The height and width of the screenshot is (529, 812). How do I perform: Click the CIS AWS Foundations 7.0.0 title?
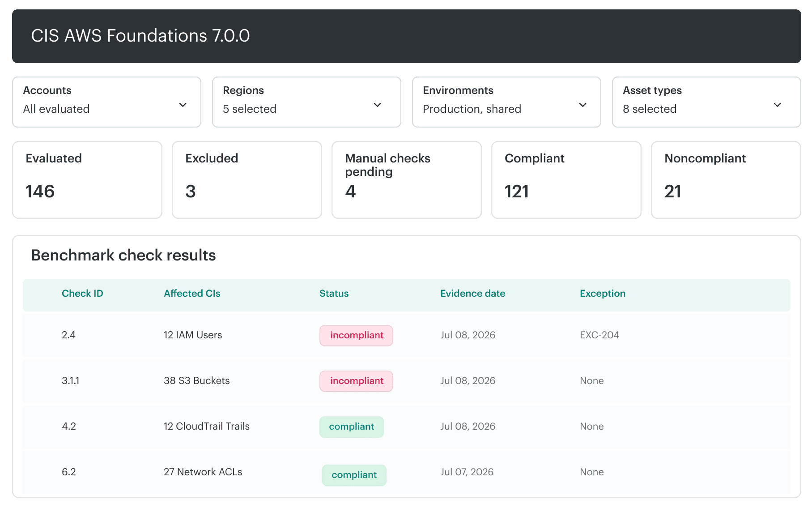point(140,36)
